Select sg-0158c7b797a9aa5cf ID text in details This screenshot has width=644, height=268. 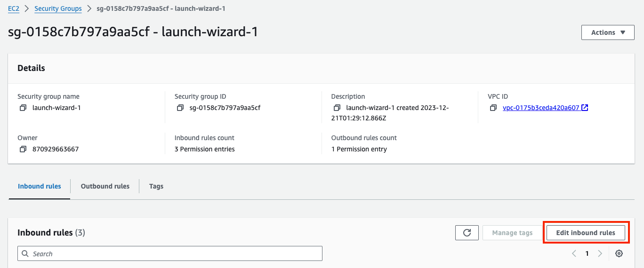[x=225, y=108]
